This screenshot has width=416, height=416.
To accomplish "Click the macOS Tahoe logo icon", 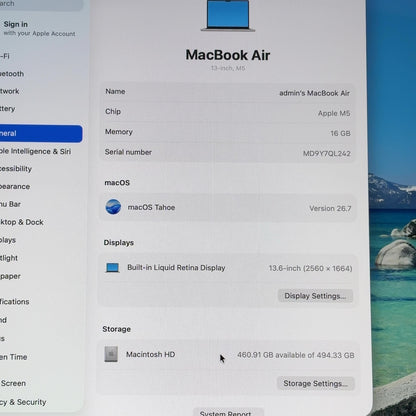I will (113, 207).
